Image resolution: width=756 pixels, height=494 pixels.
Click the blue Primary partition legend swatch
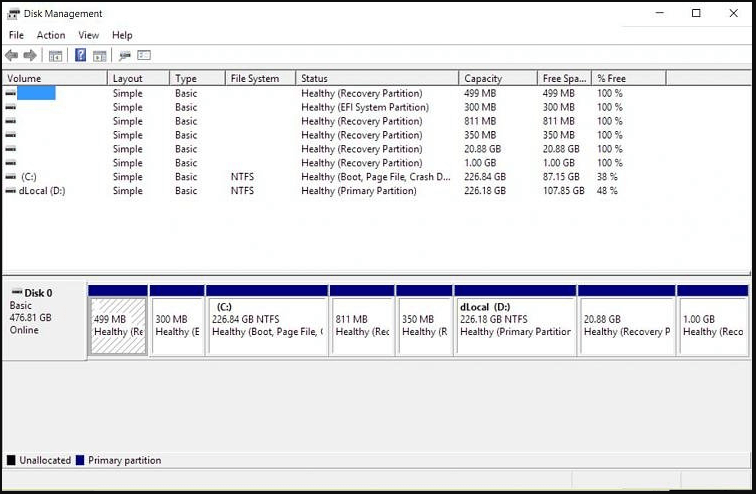click(80, 460)
